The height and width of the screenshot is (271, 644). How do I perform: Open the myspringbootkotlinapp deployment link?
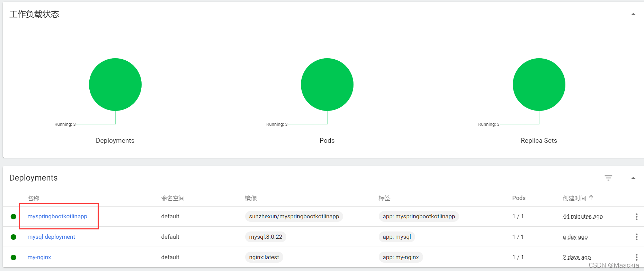coord(57,216)
